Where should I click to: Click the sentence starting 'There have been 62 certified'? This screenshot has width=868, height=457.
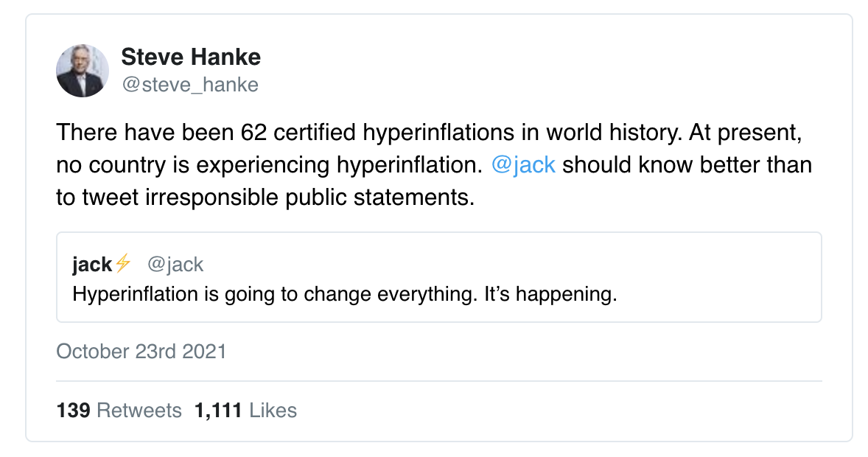tap(221, 133)
